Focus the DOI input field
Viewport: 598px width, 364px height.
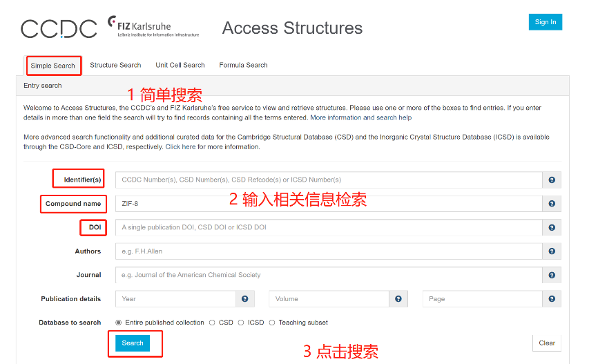(329, 227)
